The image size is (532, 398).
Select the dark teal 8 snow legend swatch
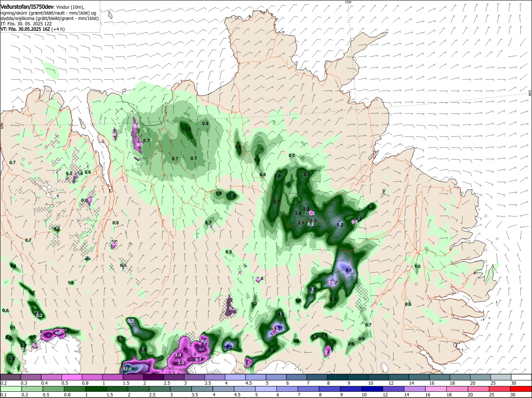pos(337,377)
